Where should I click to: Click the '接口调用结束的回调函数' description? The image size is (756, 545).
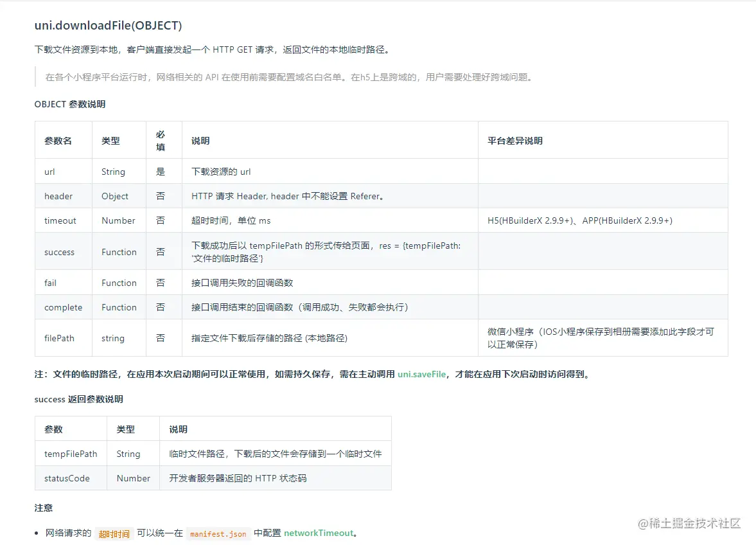point(300,307)
